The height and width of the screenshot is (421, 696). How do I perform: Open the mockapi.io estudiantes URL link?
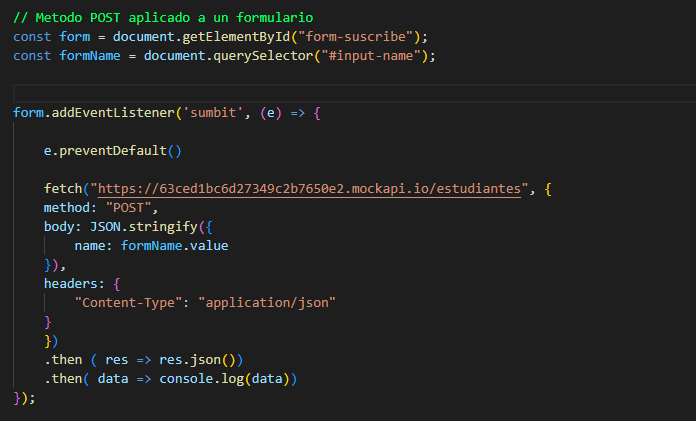(309, 189)
